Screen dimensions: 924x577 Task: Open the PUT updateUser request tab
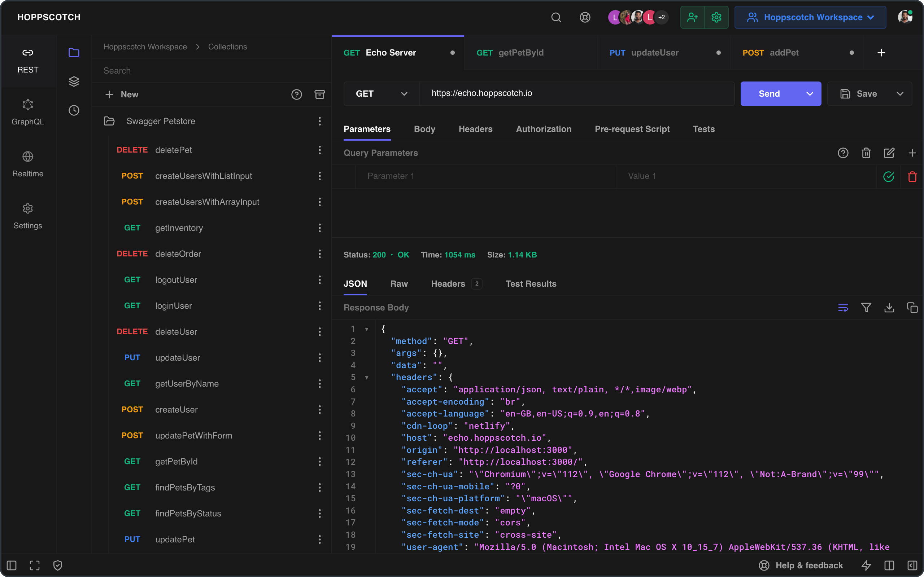pyautogui.click(x=654, y=53)
